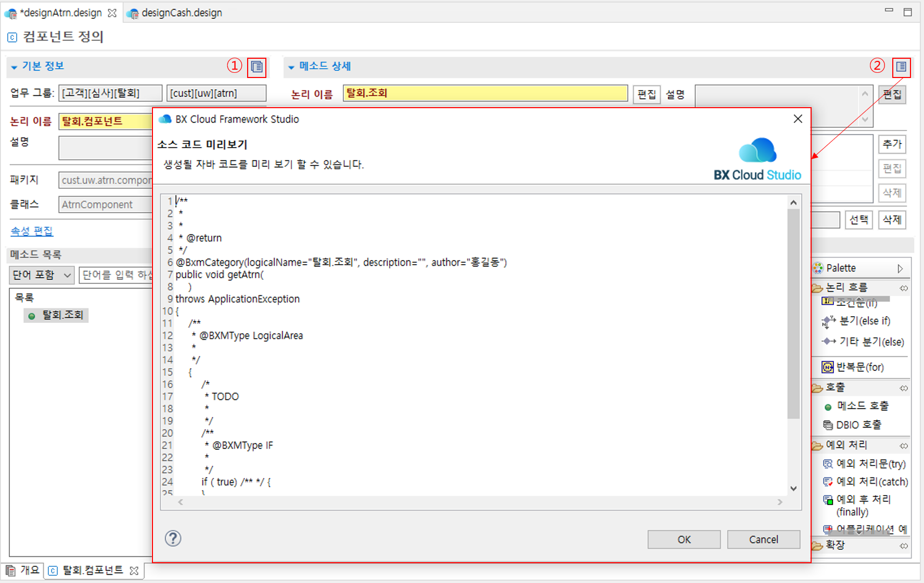
Task: Select the 메소드 호출 palette item
Action: (858, 406)
